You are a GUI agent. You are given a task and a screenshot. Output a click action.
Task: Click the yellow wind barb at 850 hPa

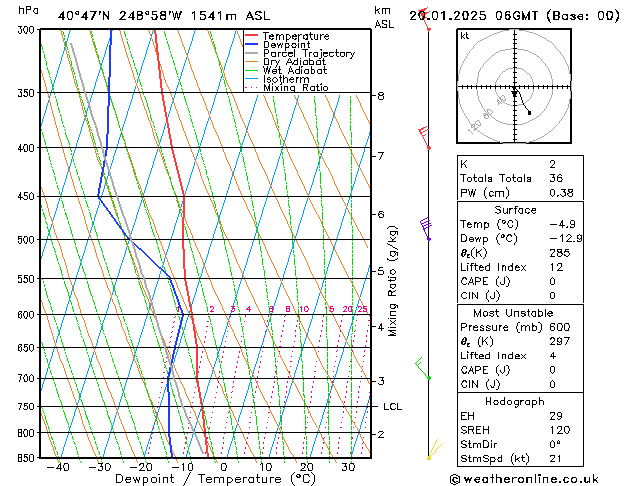coord(435,450)
